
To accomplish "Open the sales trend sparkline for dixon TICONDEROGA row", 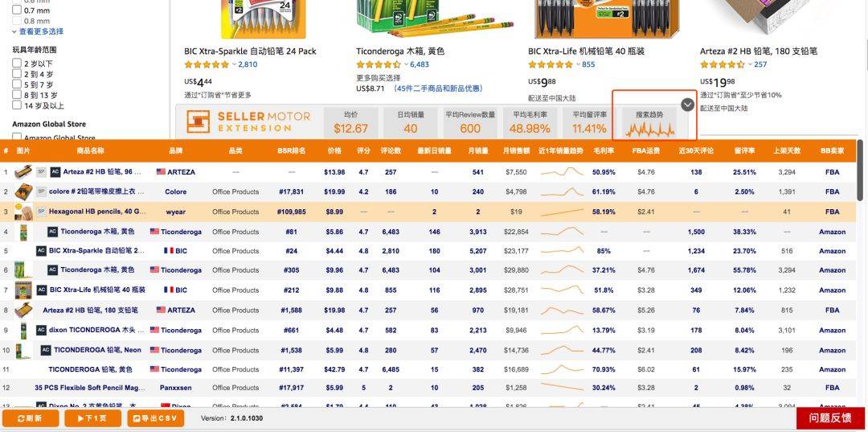I will tap(562, 330).
